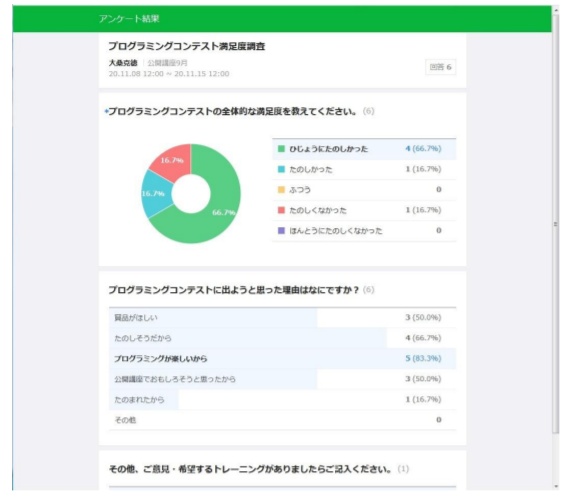Click the 3 (50.0%) value for 賞品がほしい
Image resolution: width=571 pixels, height=497 pixels.
[423, 317]
